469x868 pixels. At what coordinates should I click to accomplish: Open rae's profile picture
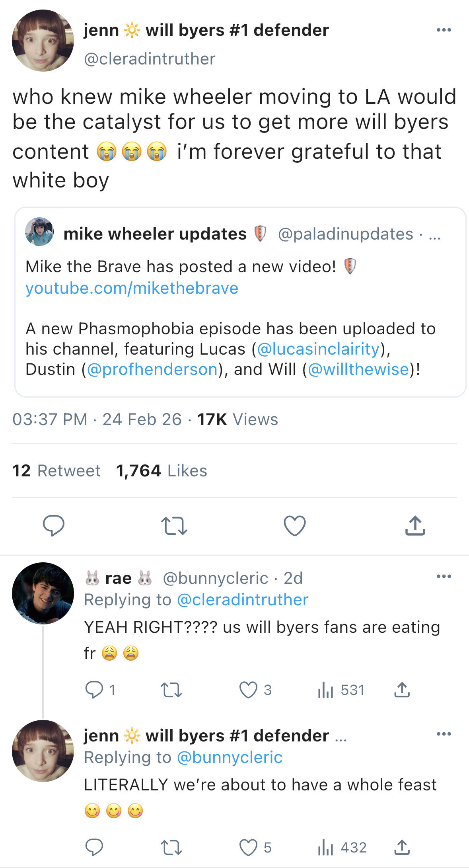coord(43,593)
